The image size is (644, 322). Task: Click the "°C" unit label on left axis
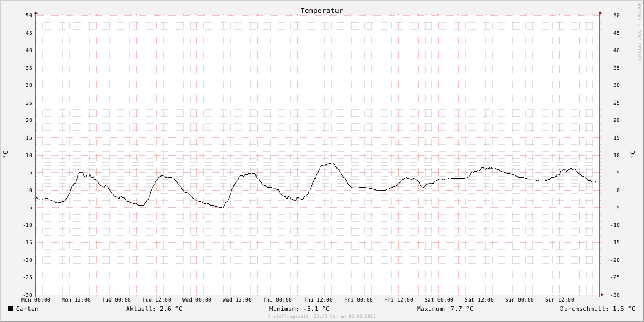tap(5, 155)
